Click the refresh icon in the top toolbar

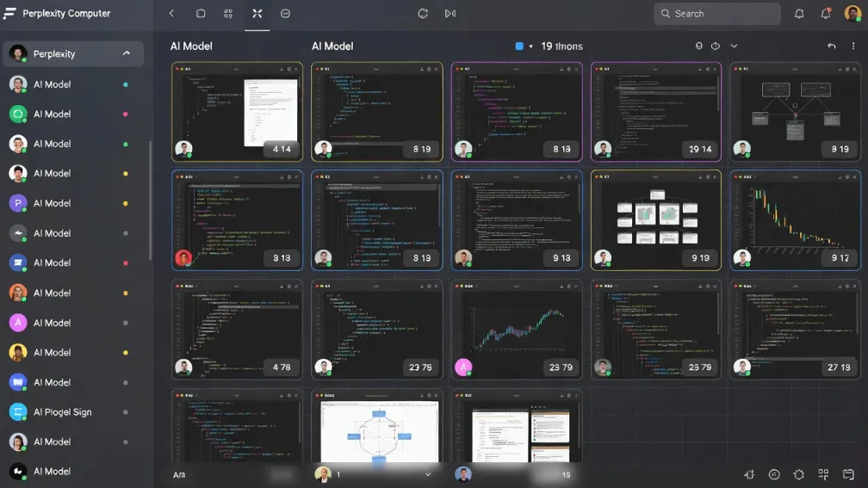click(423, 14)
